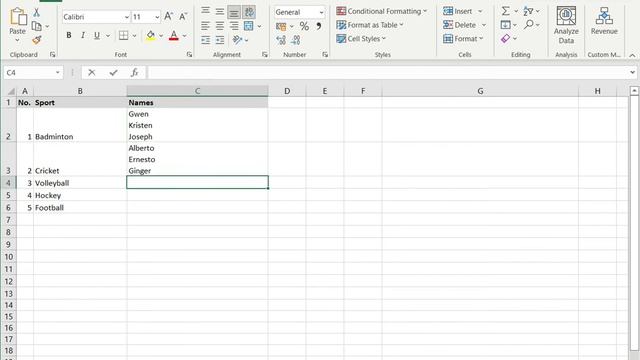The width and height of the screenshot is (640, 360).
Task: Toggle Bottom Align button
Action: 234,12
